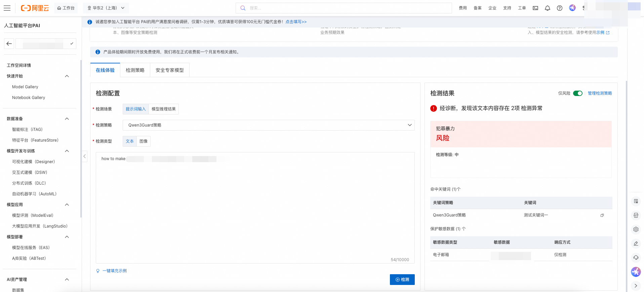Screen dimensions: 644x292
Task: Open the help question mark icon
Action: (560, 8)
